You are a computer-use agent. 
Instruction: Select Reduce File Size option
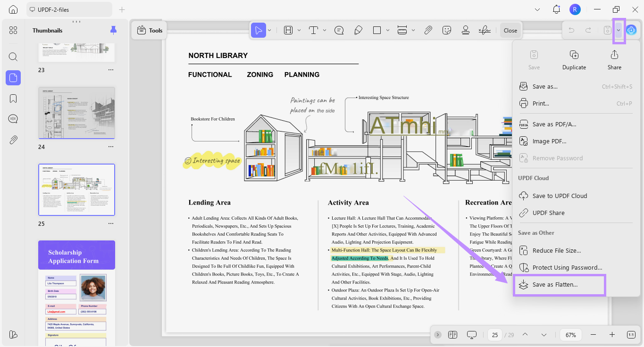coord(556,251)
